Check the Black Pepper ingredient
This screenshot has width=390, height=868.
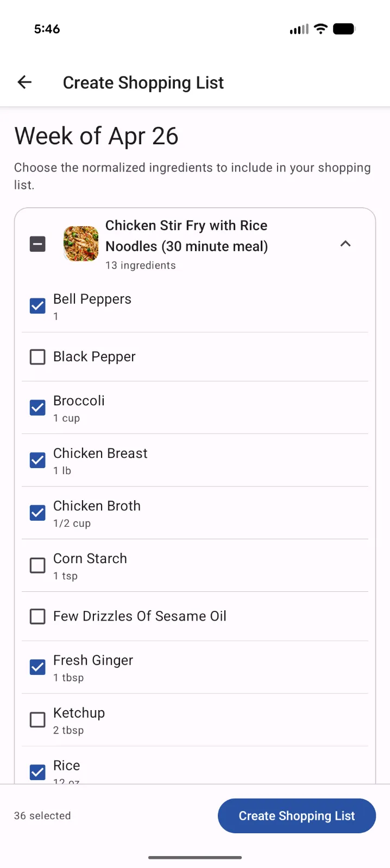click(x=37, y=356)
